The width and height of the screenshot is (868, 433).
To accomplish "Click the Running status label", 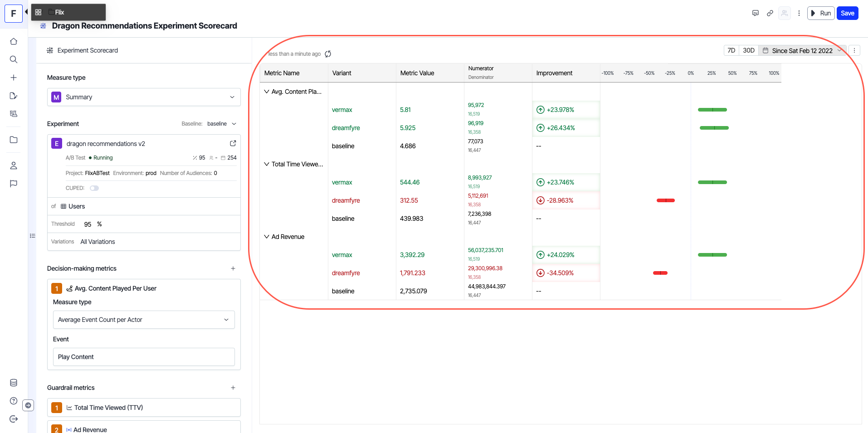I will [103, 158].
